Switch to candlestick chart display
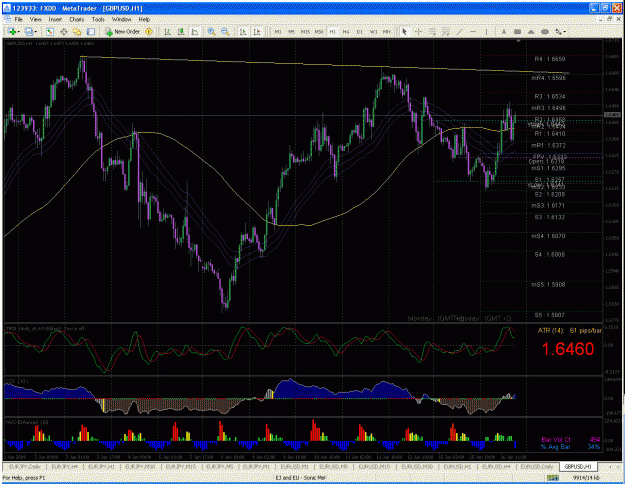This screenshot has width=625, height=484. [x=181, y=31]
